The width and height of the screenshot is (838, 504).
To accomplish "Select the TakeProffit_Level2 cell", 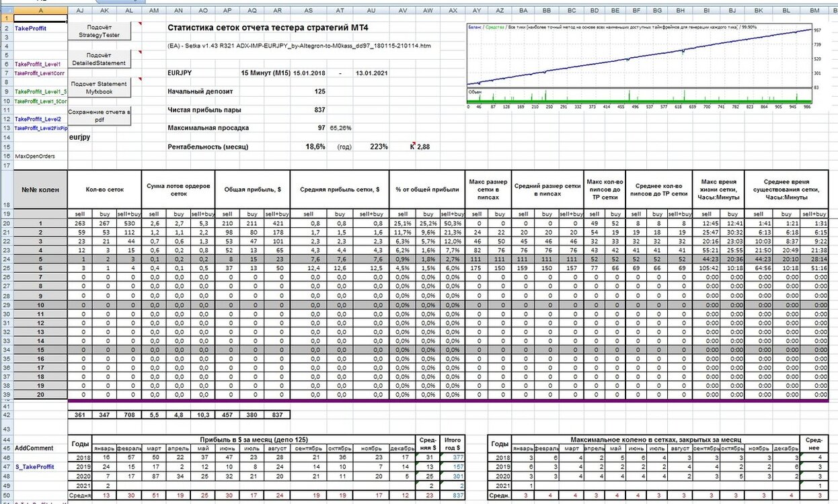I will point(40,119).
